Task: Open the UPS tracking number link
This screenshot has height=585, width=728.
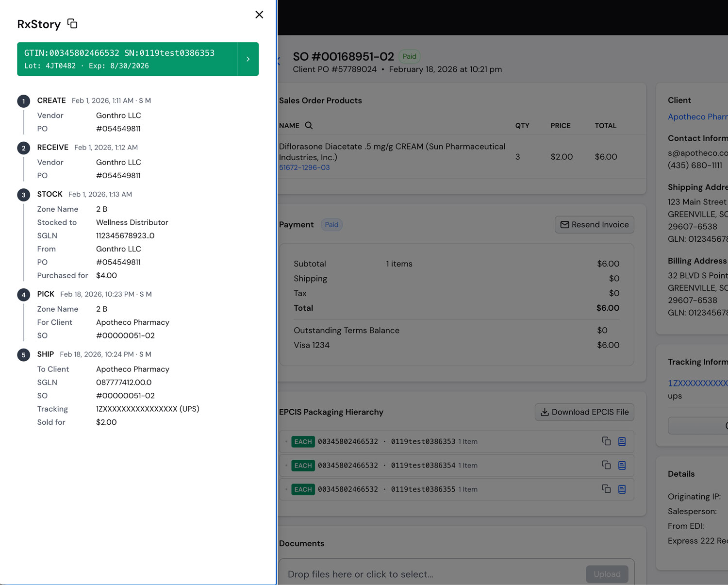Action: pos(697,383)
